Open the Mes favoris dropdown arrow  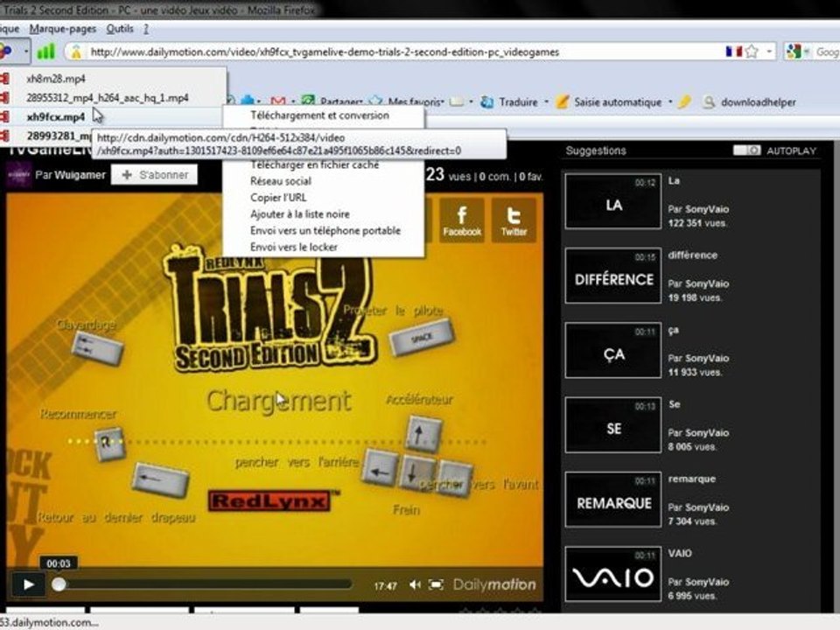click(442, 101)
